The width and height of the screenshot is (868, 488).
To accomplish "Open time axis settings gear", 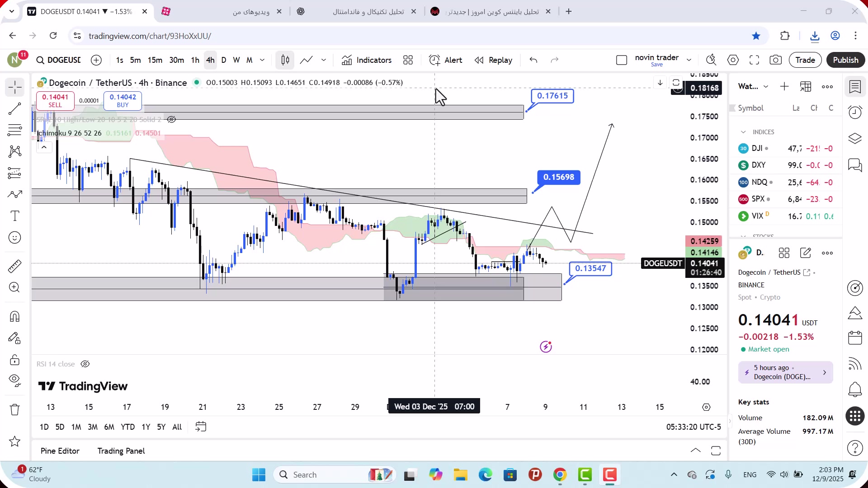I will point(707,407).
